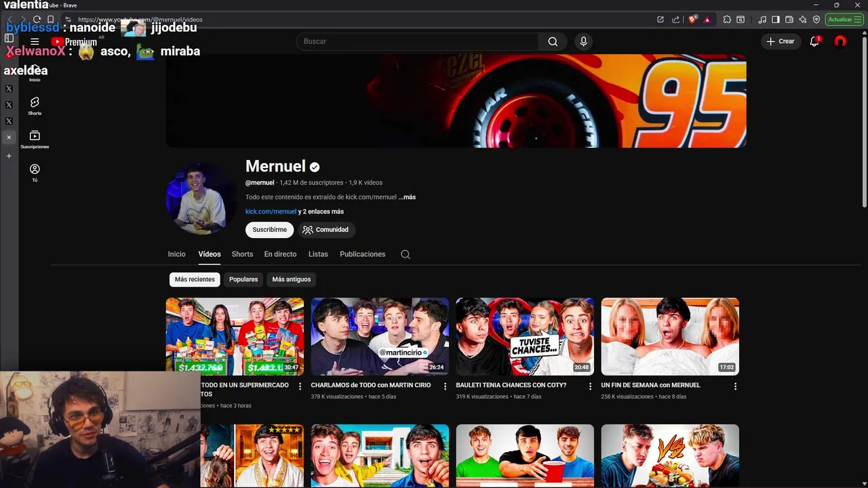Open the browser extensions puzzle icon

pyautogui.click(x=727, y=20)
